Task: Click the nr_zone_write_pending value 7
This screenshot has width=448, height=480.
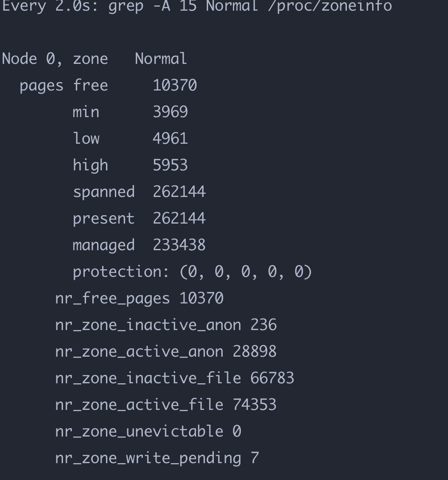Action: (x=255, y=458)
